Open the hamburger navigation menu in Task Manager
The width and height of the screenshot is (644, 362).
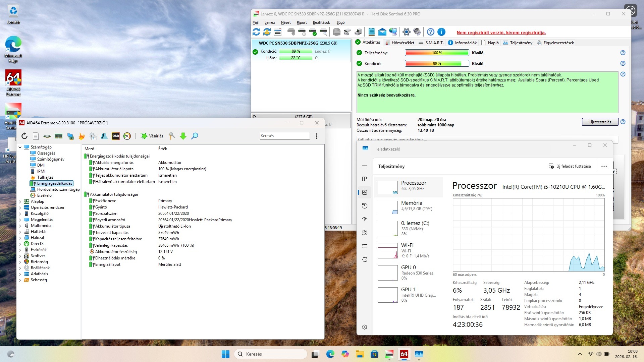point(365,166)
